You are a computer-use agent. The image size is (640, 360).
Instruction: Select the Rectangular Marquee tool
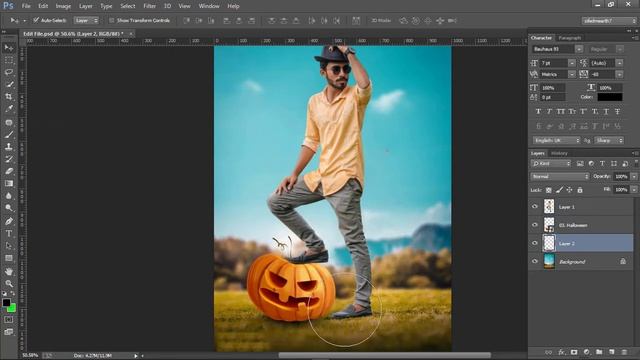click(x=9, y=60)
